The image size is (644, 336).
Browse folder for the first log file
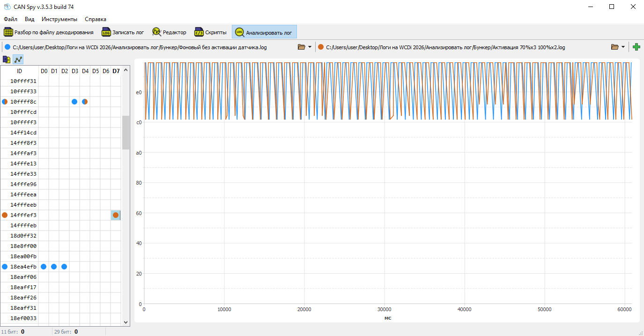click(x=302, y=47)
